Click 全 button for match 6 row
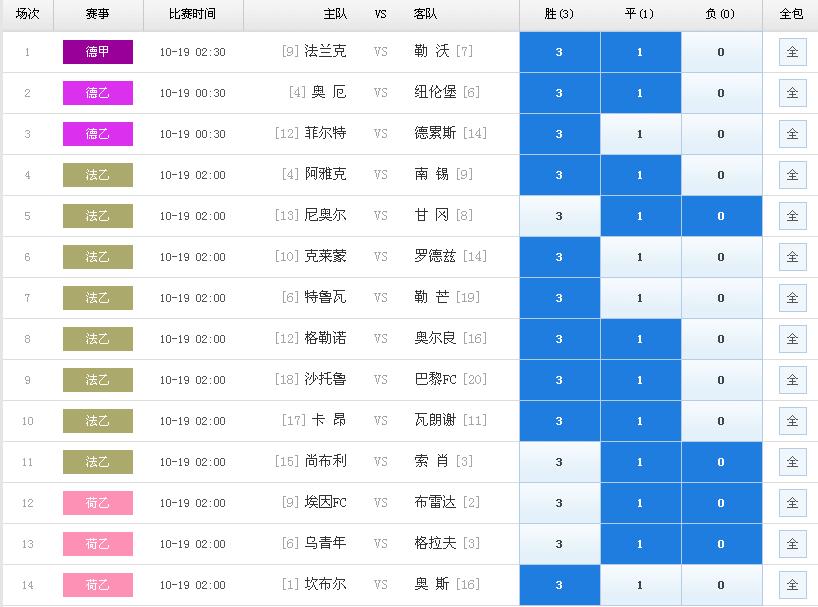818x607 pixels. tap(792, 257)
